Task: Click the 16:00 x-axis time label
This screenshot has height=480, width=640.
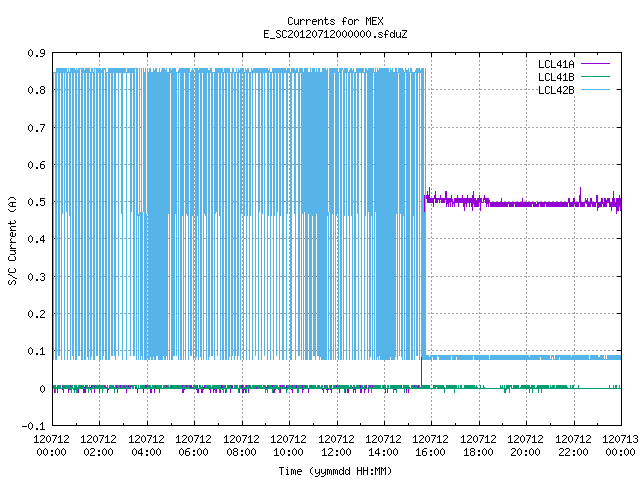Action: click(431, 452)
